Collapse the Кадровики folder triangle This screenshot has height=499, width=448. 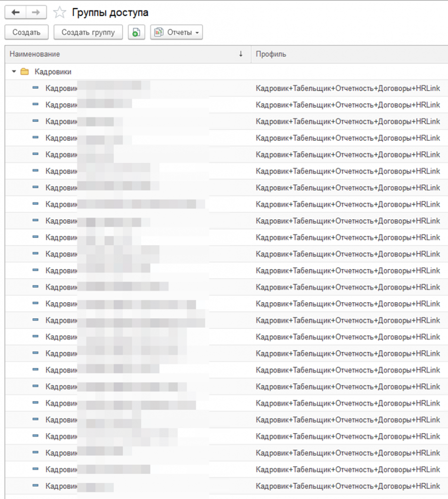(x=14, y=72)
